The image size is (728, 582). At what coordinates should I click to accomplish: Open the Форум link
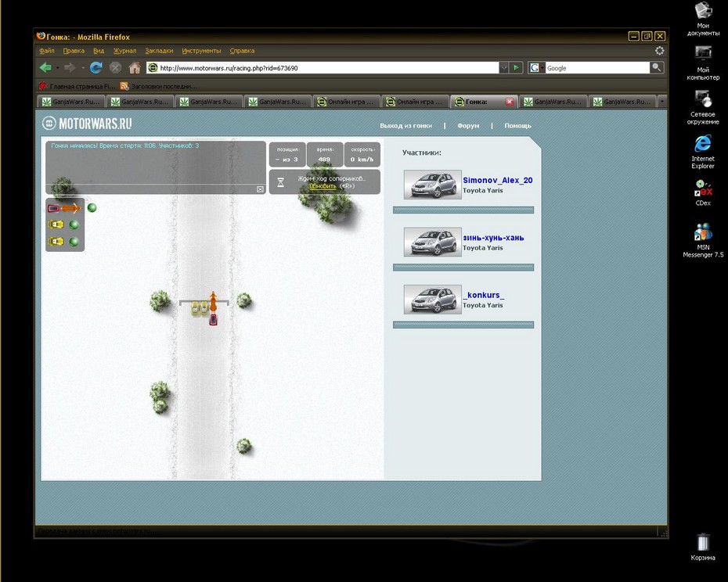pos(468,126)
